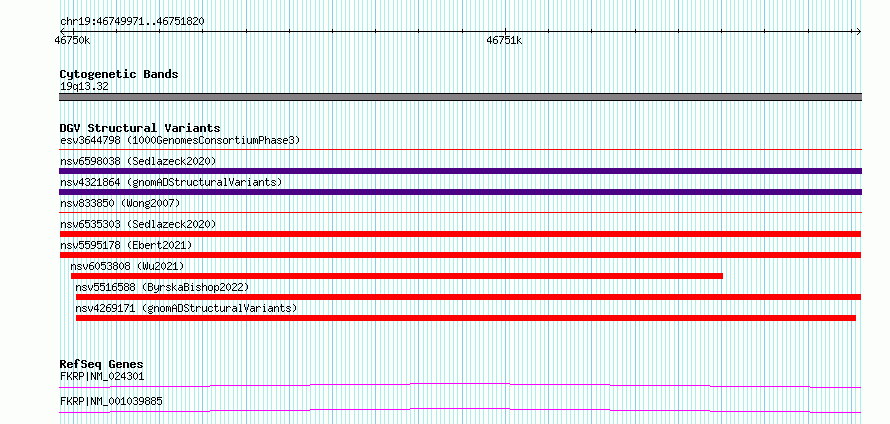
Task: Select the red nsv6535303 variant bar
Action: click(x=460, y=234)
